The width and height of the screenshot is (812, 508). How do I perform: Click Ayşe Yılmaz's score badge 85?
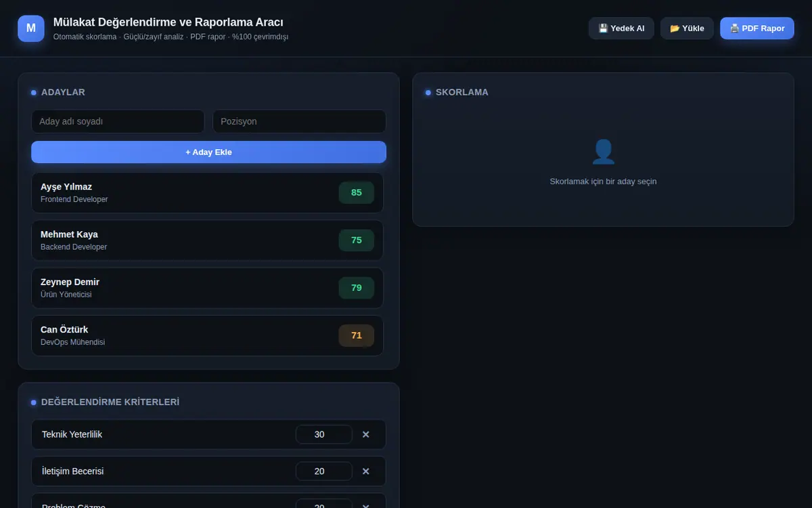(357, 192)
